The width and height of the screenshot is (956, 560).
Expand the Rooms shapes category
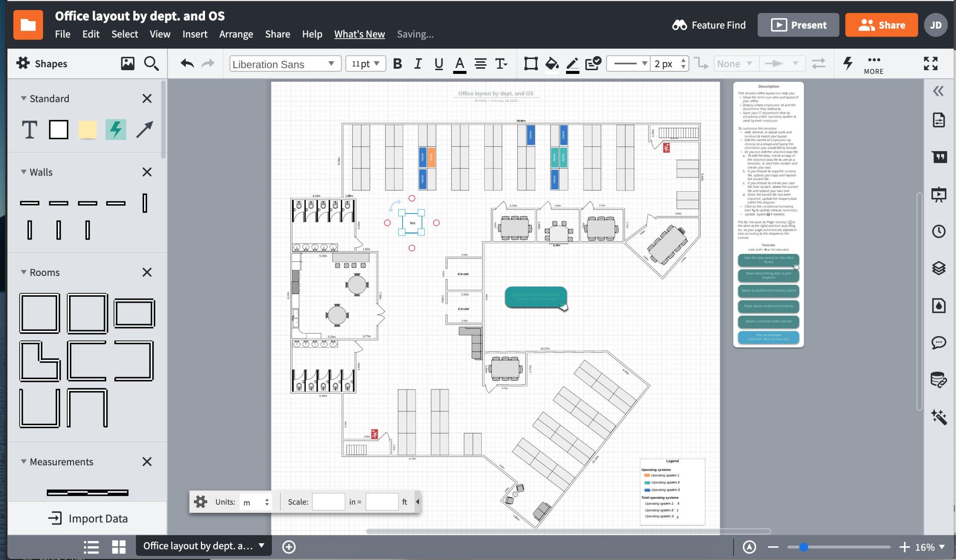click(22, 272)
